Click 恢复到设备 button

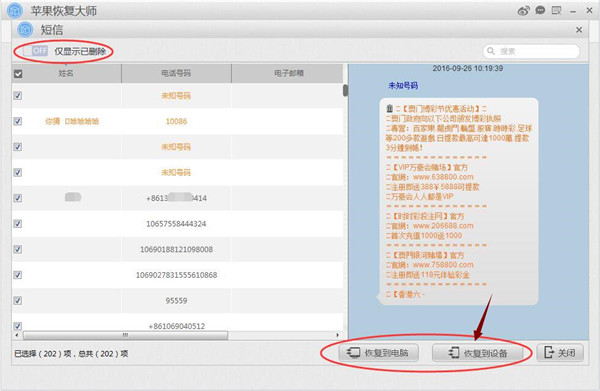point(478,352)
